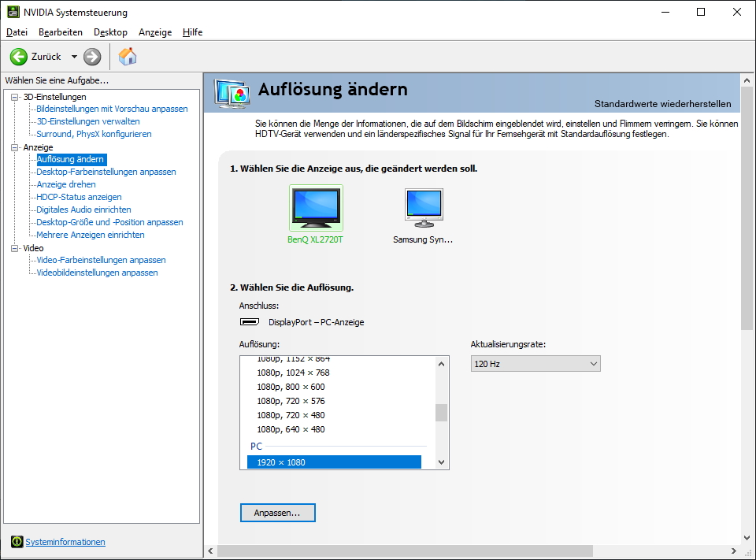Viewport: 756px width, 560px height.
Task: Click Standardwerte wiederherstellen link
Action: point(662,104)
